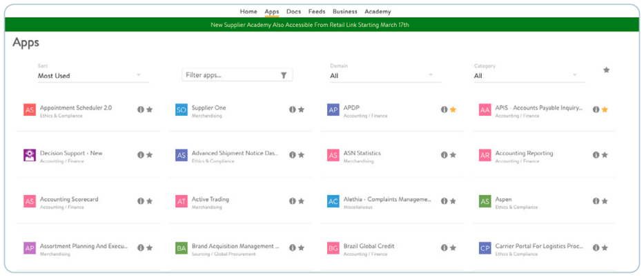
Task: Show info for Carrier Portal For Logistics
Action: click(596, 248)
